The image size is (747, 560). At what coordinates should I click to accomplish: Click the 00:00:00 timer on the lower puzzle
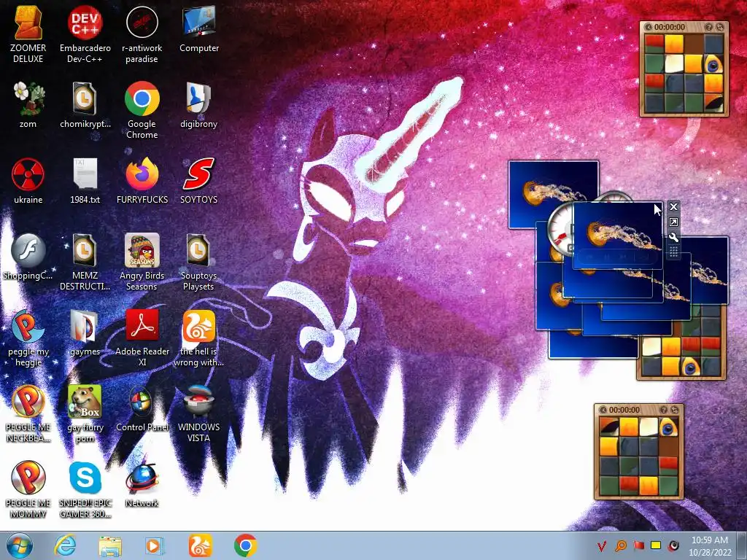[x=624, y=410]
